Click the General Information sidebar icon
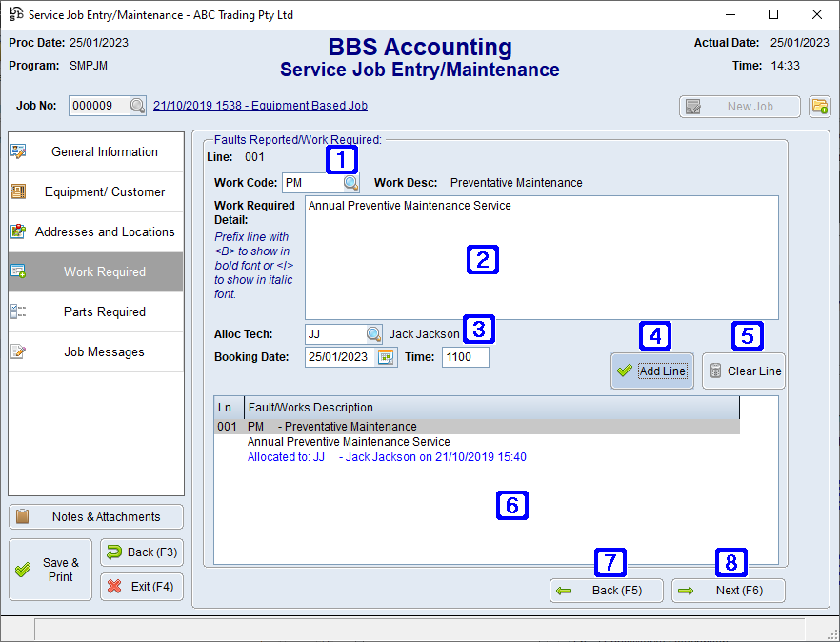This screenshot has width=840, height=642. (17, 151)
